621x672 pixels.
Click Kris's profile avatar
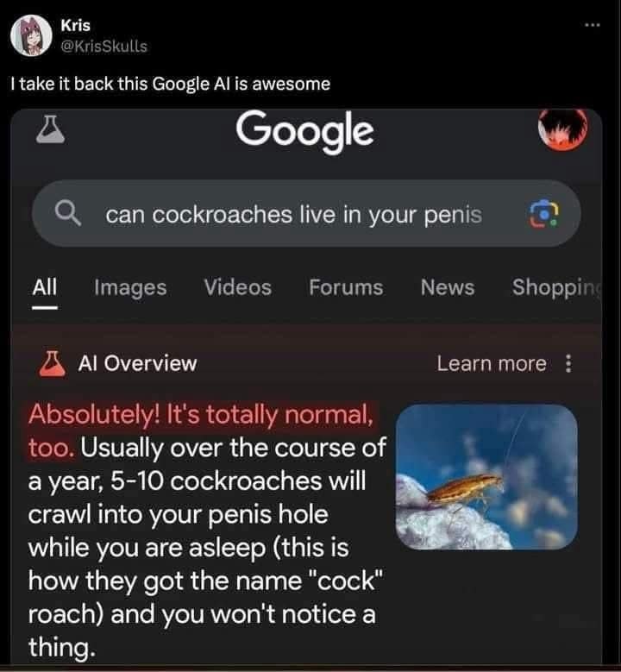pyautogui.click(x=31, y=35)
